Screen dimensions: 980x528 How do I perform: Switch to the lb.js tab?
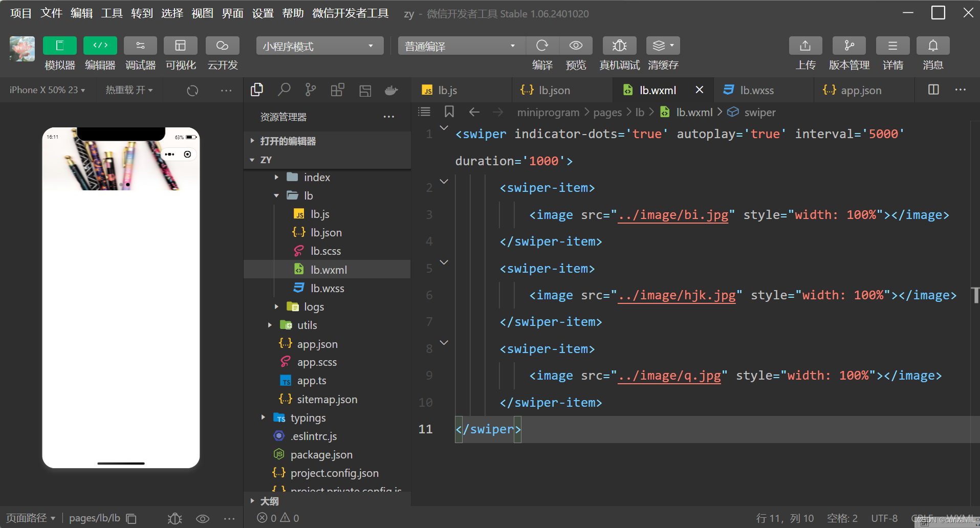[461, 90]
